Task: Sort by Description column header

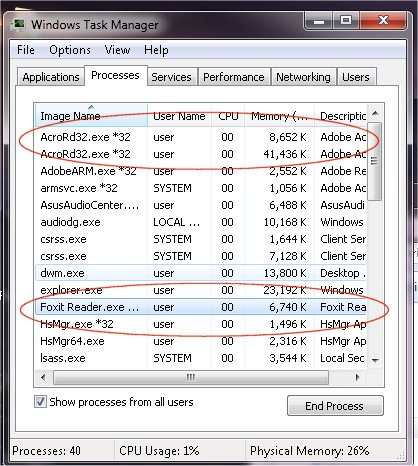Action: click(x=341, y=116)
